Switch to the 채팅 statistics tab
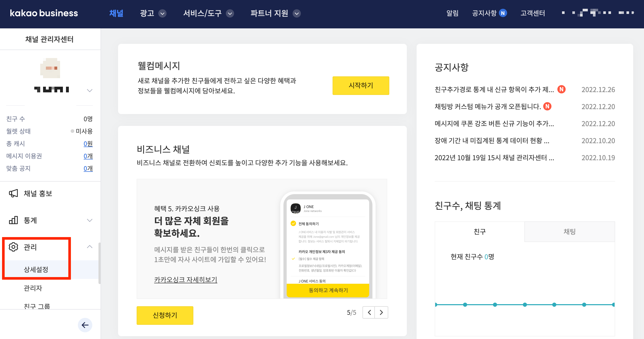This screenshot has width=644, height=339. coord(569,231)
